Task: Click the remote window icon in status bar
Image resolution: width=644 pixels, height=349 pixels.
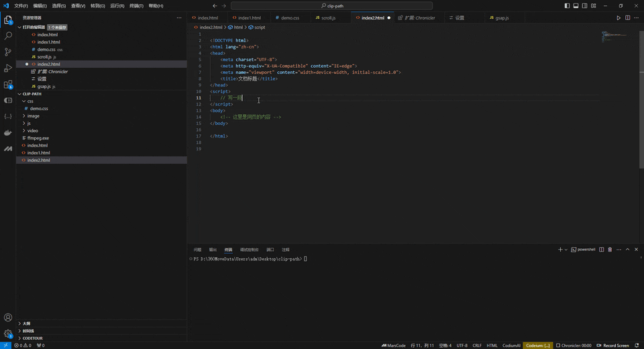Action: click(x=6, y=345)
